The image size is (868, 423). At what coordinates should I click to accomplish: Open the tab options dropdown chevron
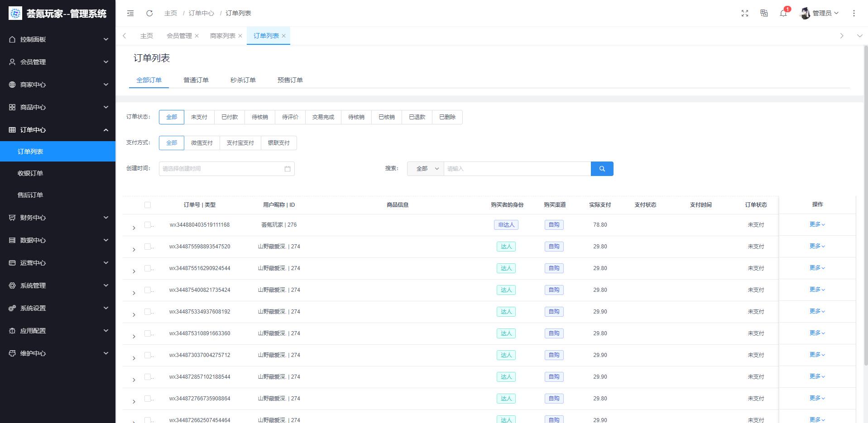[859, 36]
